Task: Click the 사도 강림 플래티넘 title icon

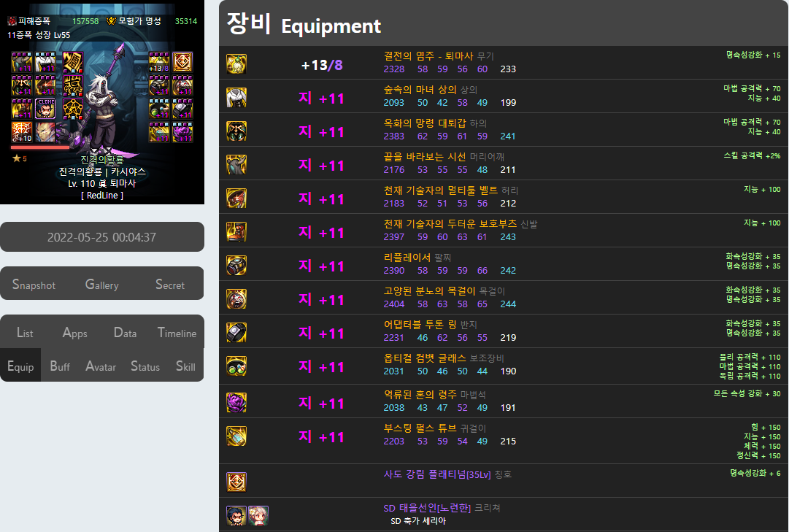Action: tap(236, 482)
